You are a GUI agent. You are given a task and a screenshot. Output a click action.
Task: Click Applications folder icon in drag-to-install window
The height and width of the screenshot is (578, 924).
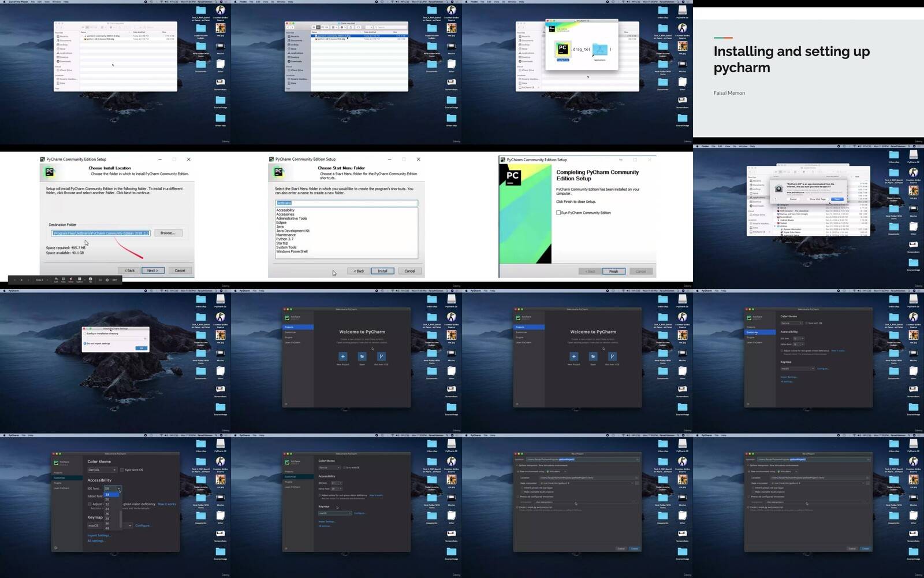point(600,50)
